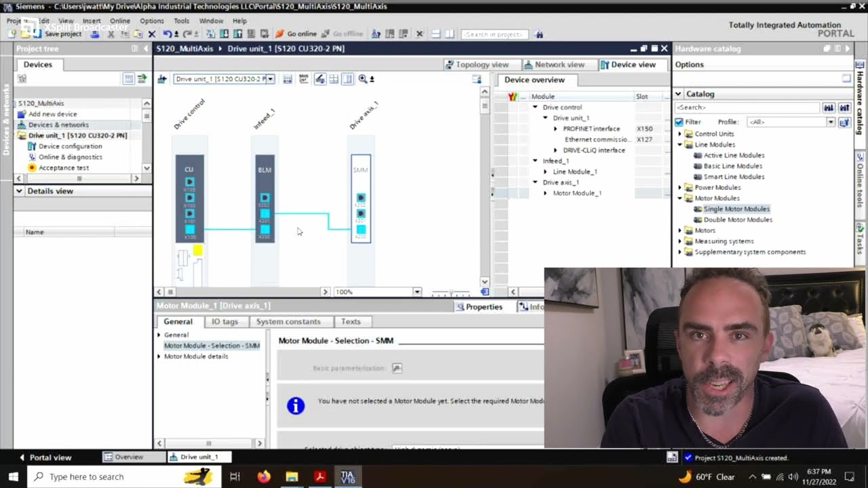The image size is (868, 488).
Task: Select the CU control unit module in device view
Action: [189, 199]
